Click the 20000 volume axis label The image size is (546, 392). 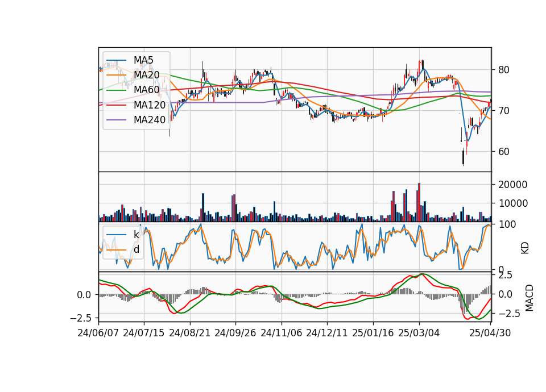(x=512, y=185)
